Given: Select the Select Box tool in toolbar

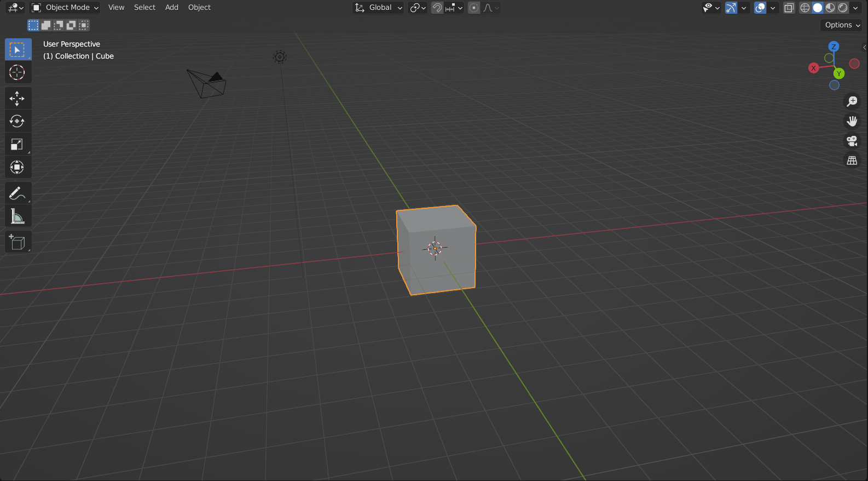Looking at the screenshot, I should tap(18, 50).
